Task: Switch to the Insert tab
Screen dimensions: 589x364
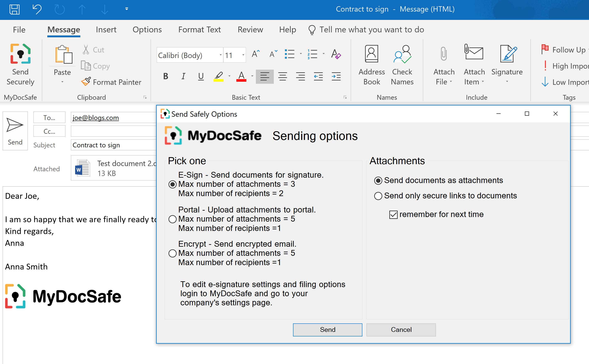Action: pos(106,30)
